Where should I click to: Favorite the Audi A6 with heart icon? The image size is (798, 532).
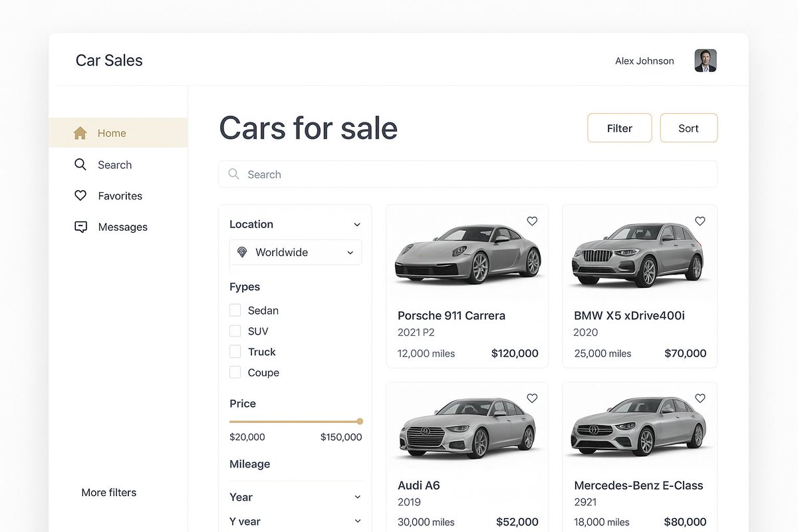click(x=532, y=398)
